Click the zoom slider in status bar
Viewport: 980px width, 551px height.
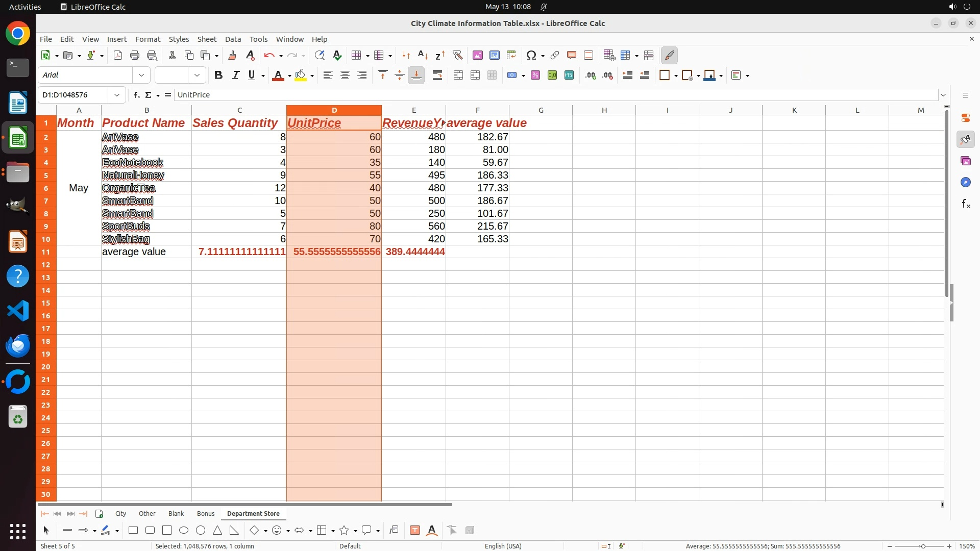[922, 546]
